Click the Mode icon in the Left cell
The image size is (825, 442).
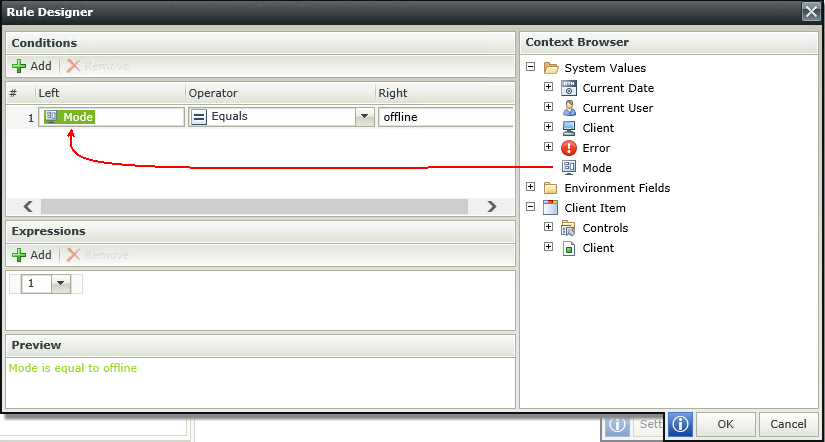[51, 116]
